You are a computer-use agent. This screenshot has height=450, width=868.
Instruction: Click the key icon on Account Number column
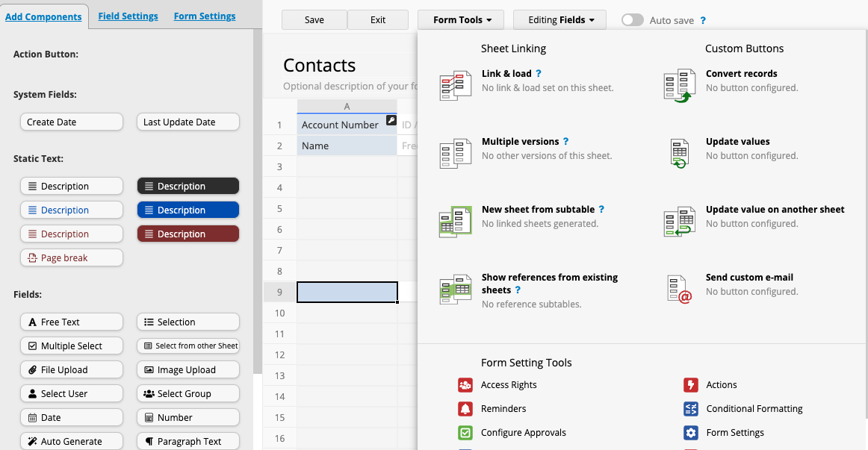coord(391,119)
